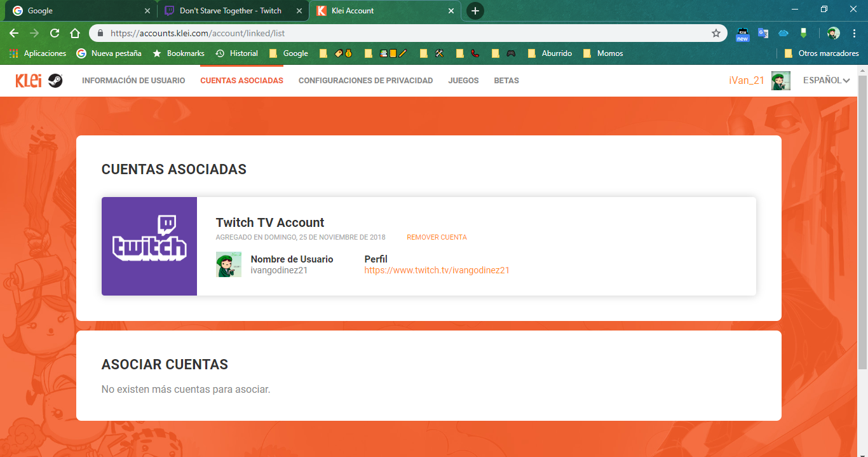Open the Juegos section
Image resolution: width=868 pixels, height=457 pixels.
click(463, 81)
